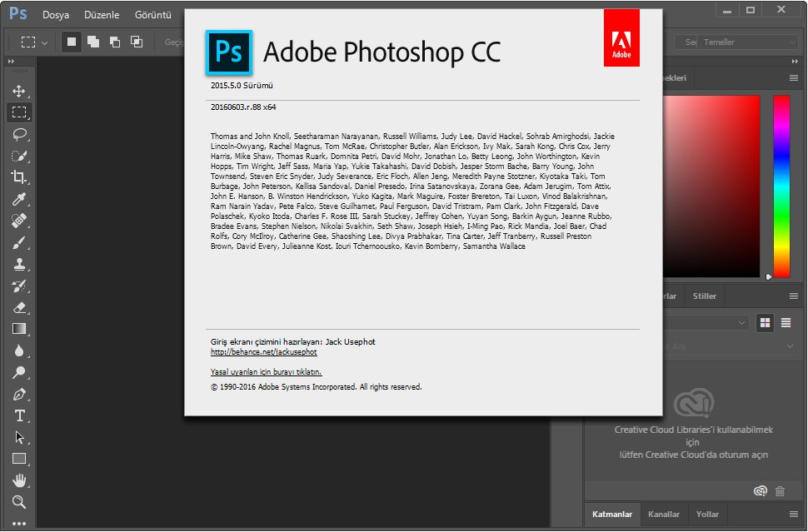Switch libraries panel to list view
This screenshot has height=532, width=808.
coord(786,323)
